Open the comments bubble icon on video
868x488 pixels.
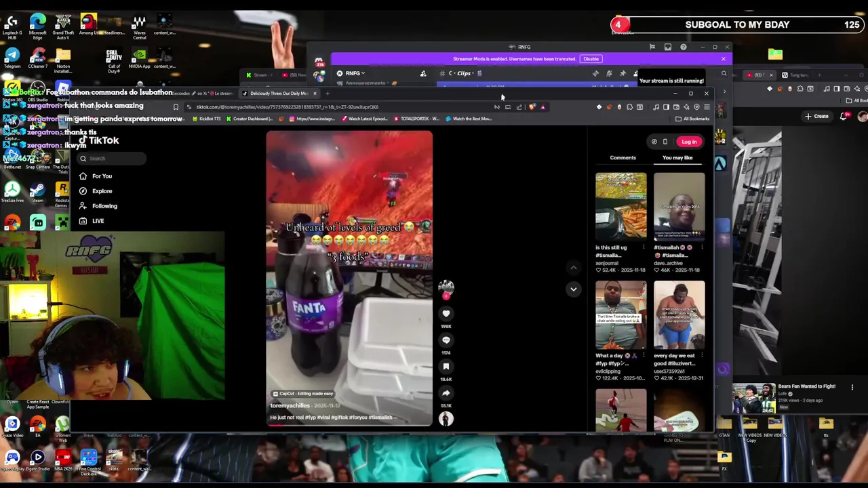coord(446,340)
